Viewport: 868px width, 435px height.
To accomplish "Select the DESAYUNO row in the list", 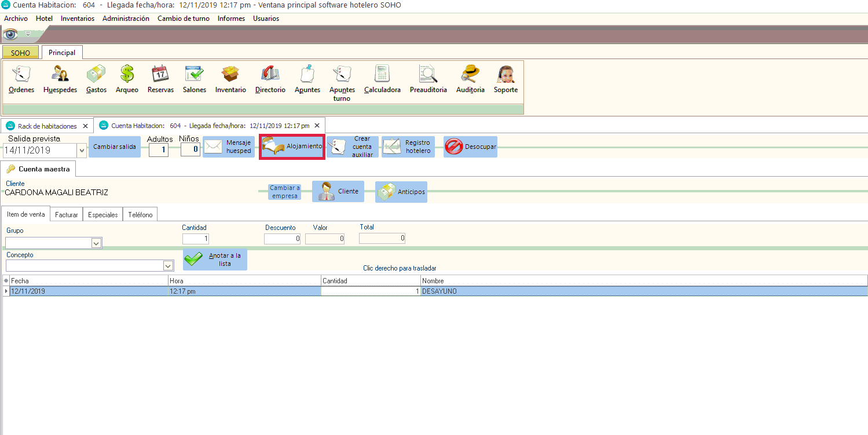I will tap(438, 291).
